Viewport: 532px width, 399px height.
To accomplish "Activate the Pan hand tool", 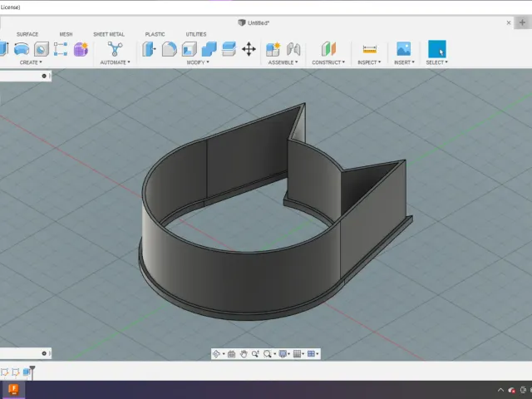I will pyautogui.click(x=244, y=354).
